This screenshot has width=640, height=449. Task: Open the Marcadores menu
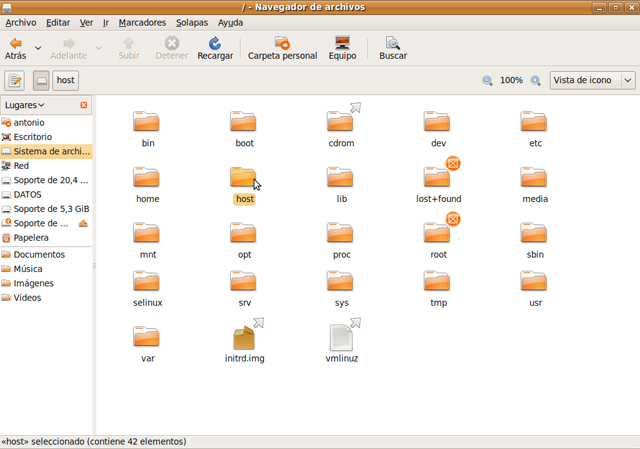click(x=142, y=22)
